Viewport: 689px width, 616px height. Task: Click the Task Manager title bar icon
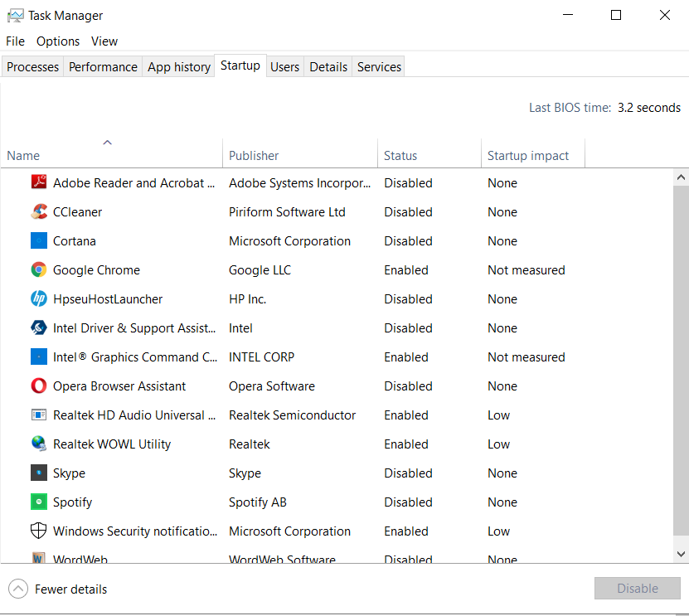(16, 16)
